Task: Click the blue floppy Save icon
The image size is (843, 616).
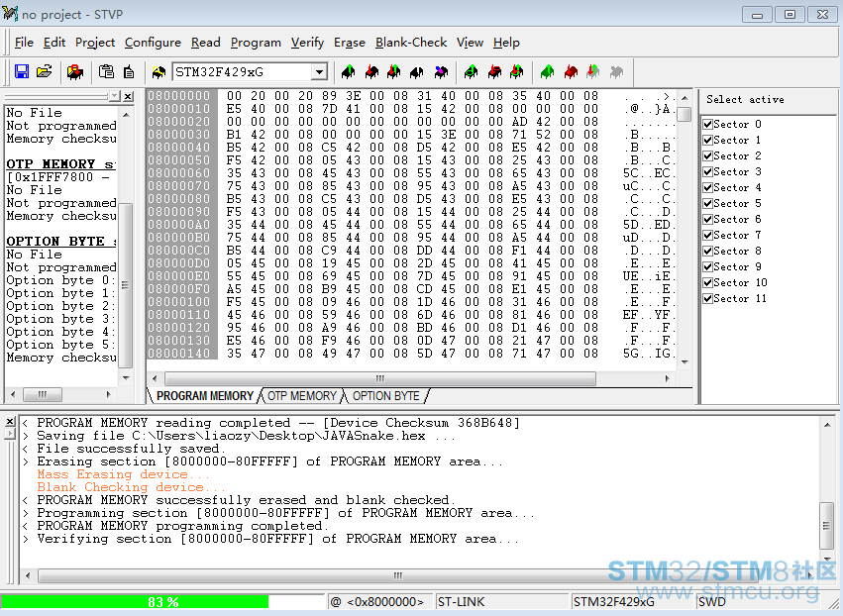Action: 22,71
